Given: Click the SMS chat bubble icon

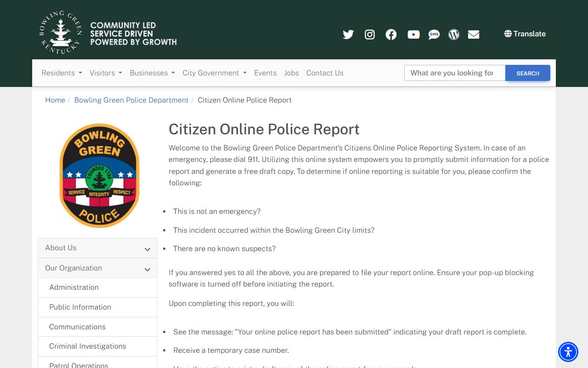Looking at the screenshot, I should pos(434,34).
